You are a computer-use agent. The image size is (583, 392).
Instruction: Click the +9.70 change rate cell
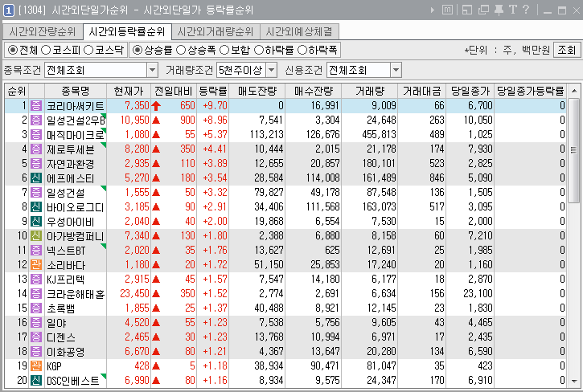coord(215,105)
